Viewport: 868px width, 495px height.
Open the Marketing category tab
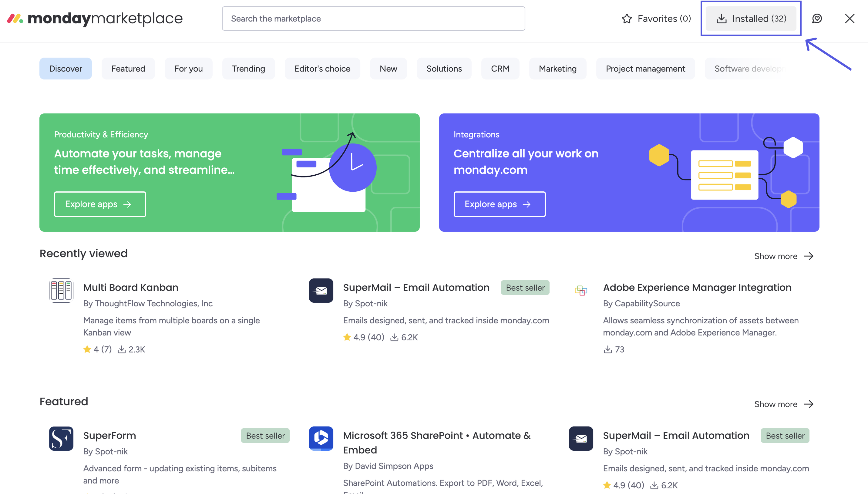coord(557,68)
